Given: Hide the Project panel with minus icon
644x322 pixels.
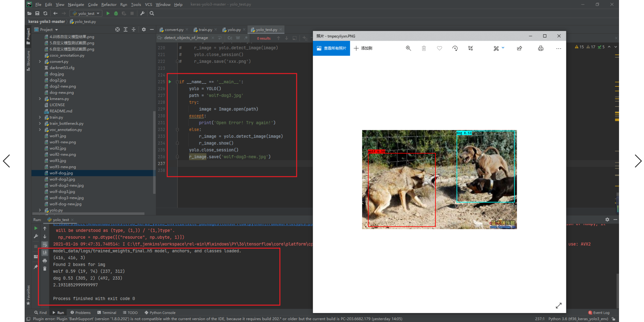Looking at the screenshot, I should point(152,29).
